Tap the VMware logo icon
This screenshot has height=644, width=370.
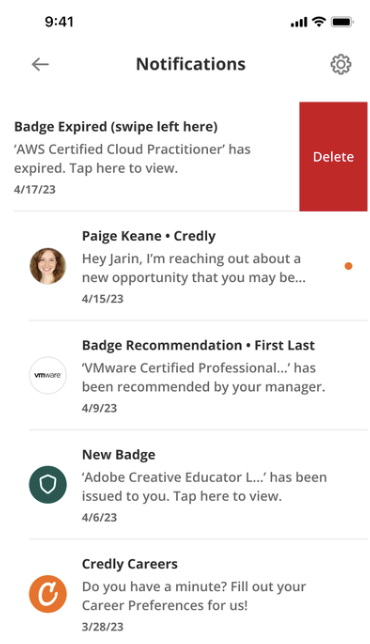[48, 375]
